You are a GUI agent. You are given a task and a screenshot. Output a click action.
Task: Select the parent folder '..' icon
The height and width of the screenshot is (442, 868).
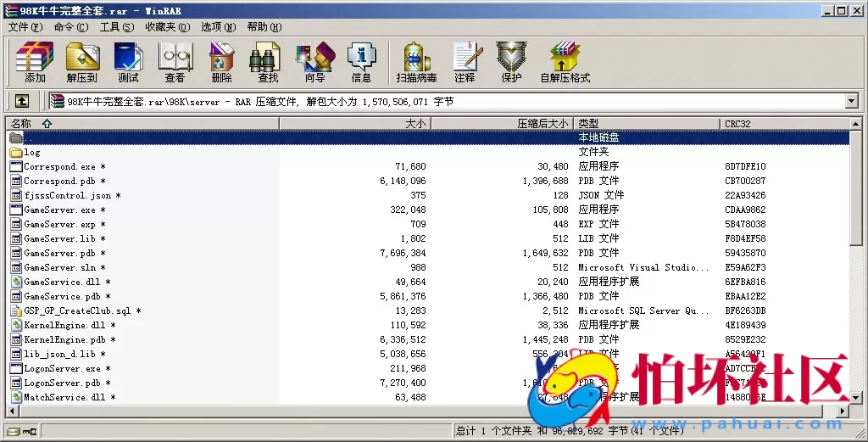click(15, 137)
